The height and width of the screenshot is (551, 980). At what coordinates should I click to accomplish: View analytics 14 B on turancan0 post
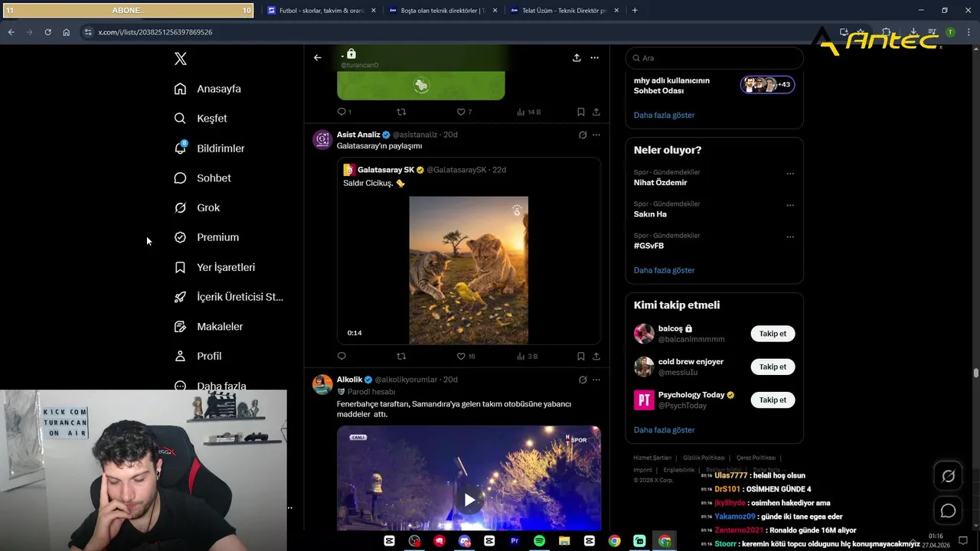coord(529,112)
